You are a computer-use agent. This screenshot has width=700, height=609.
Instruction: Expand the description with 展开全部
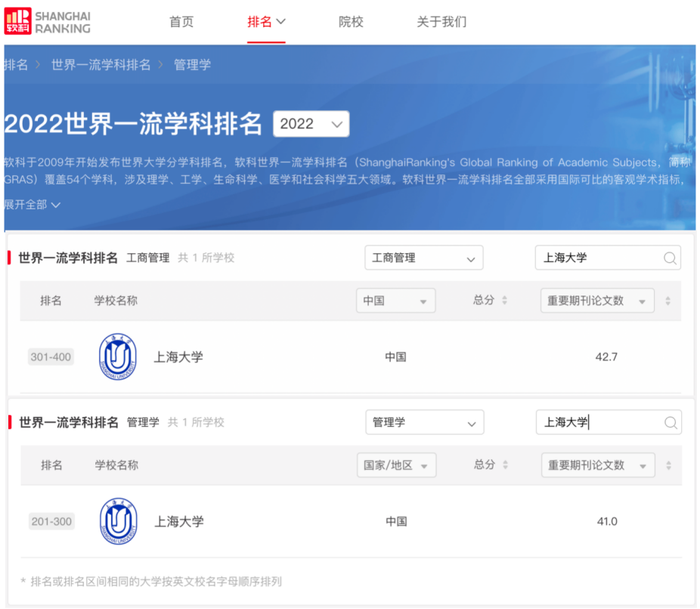pos(33,205)
